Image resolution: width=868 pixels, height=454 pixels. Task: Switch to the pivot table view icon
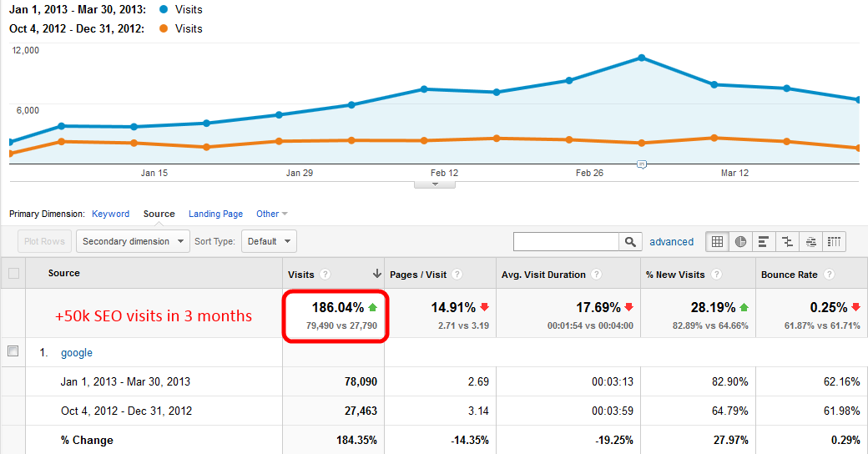tap(834, 242)
